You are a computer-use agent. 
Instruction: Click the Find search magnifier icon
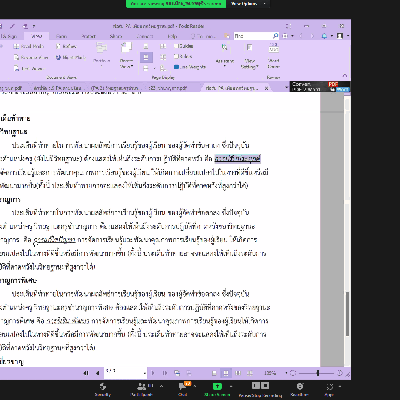[275, 36]
